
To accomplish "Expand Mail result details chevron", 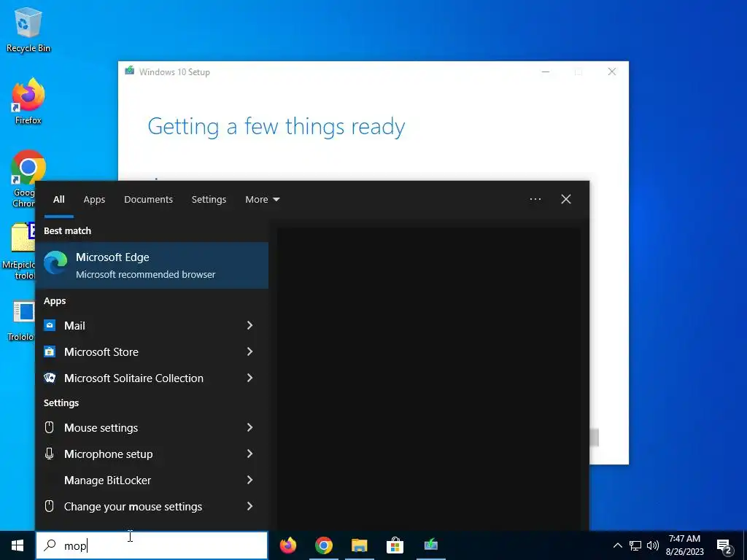I will pyautogui.click(x=249, y=325).
